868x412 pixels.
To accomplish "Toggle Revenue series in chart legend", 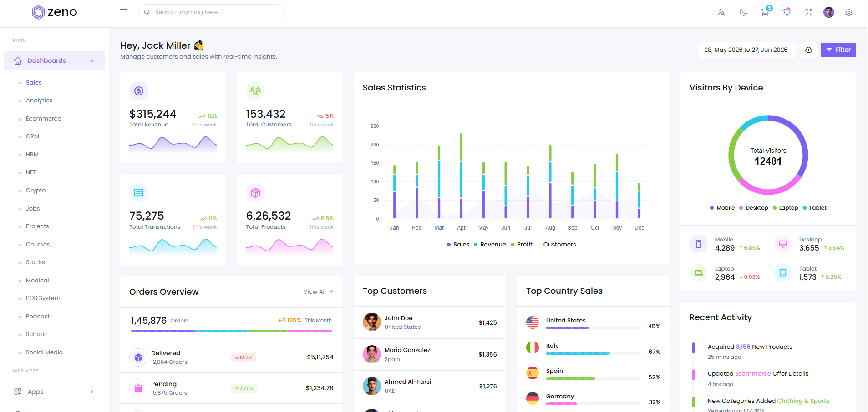I will coord(490,245).
